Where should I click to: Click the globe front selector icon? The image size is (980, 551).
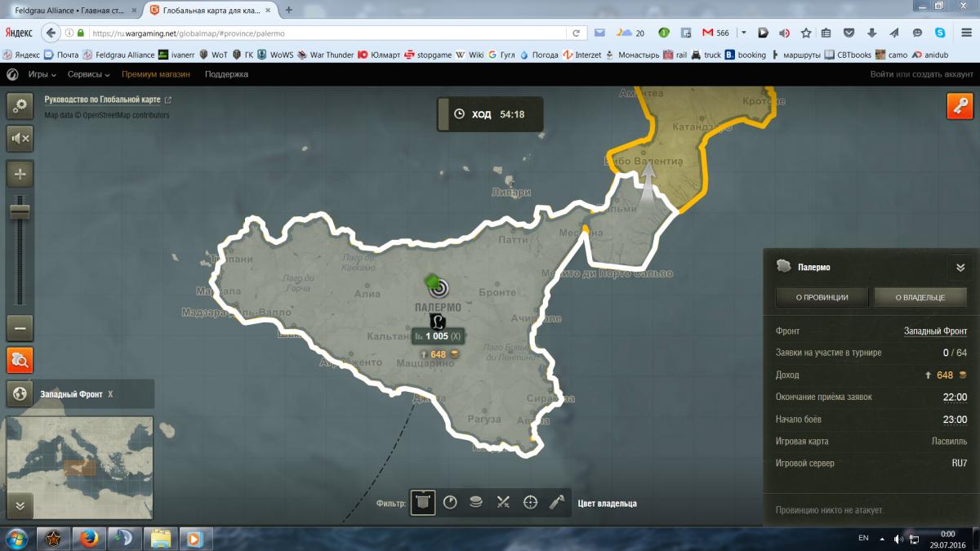20,393
